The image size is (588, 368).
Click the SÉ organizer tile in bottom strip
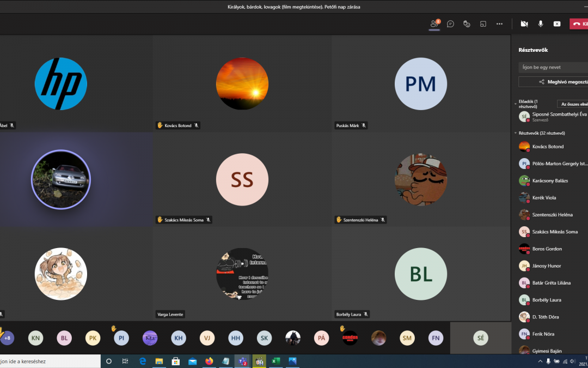(481, 338)
